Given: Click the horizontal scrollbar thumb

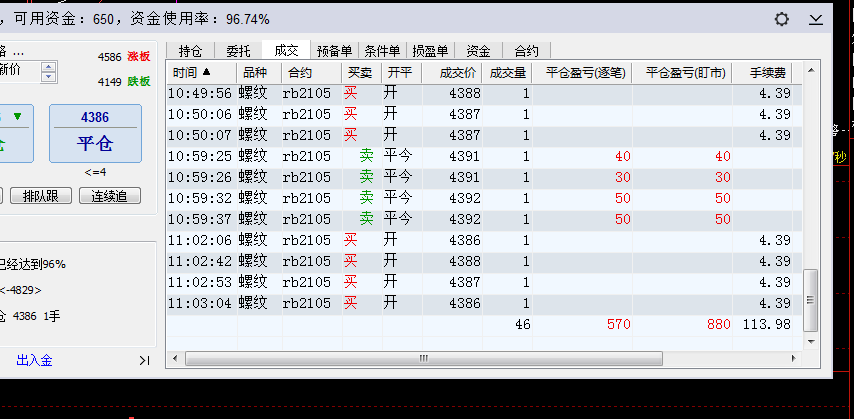Looking at the screenshot, I should click(x=424, y=359).
